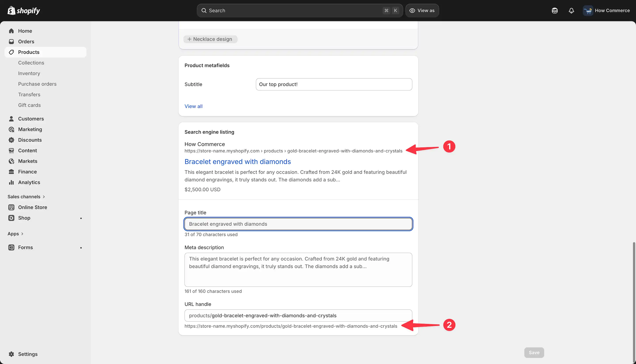Click the Marketing target icon
636x364 pixels.
tap(11, 129)
